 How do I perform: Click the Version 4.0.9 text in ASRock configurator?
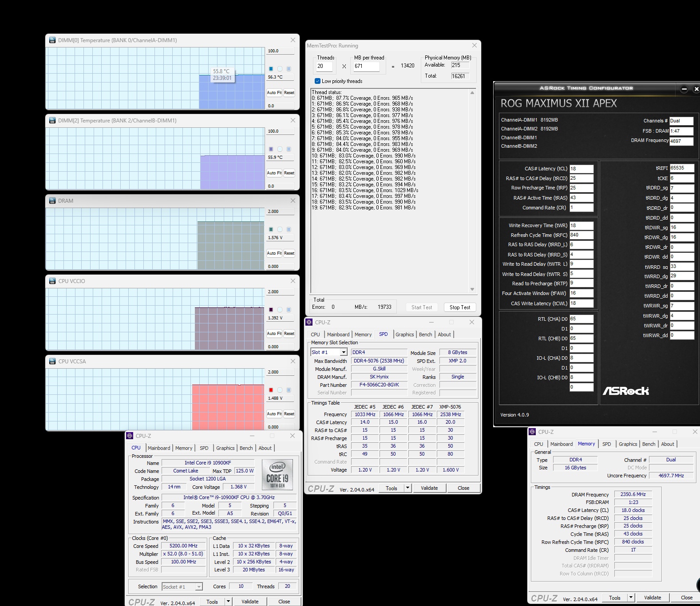point(514,415)
